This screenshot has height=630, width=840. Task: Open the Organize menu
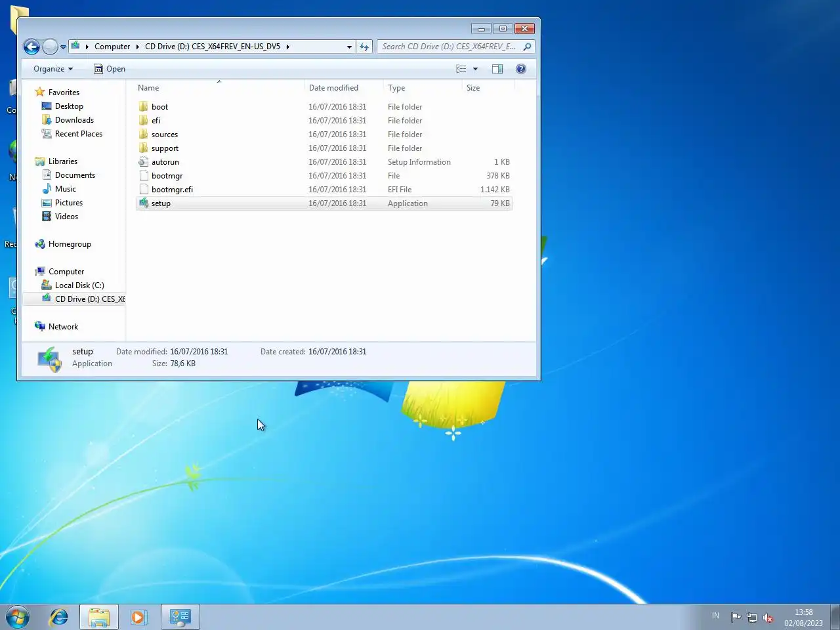53,69
